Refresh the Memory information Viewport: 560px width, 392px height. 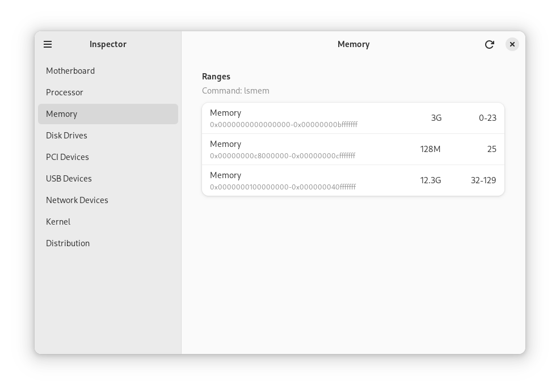coord(490,44)
